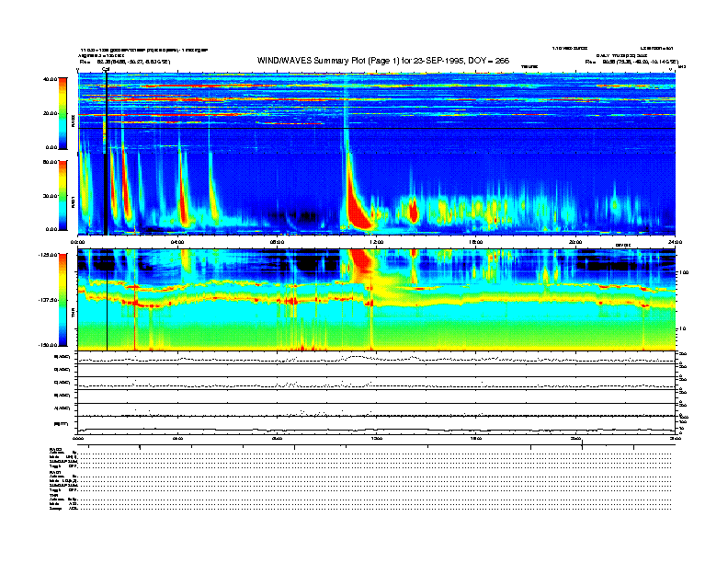The height and width of the screenshot is (563, 728).
Task: Select the RAD1 intensity color bar
Action: click(x=63, y=195)
